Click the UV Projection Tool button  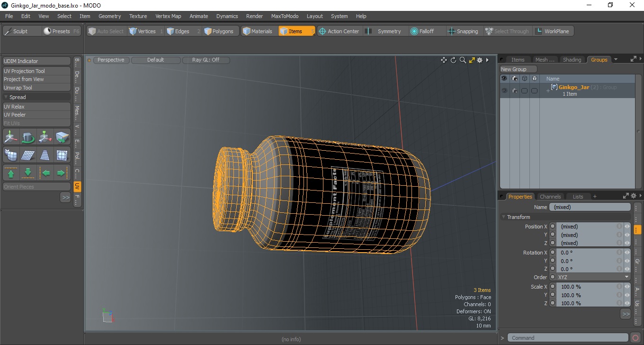point(37,71)
